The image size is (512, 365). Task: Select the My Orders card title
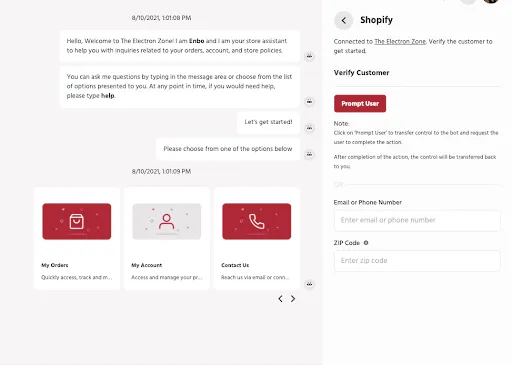pos(55,265)
